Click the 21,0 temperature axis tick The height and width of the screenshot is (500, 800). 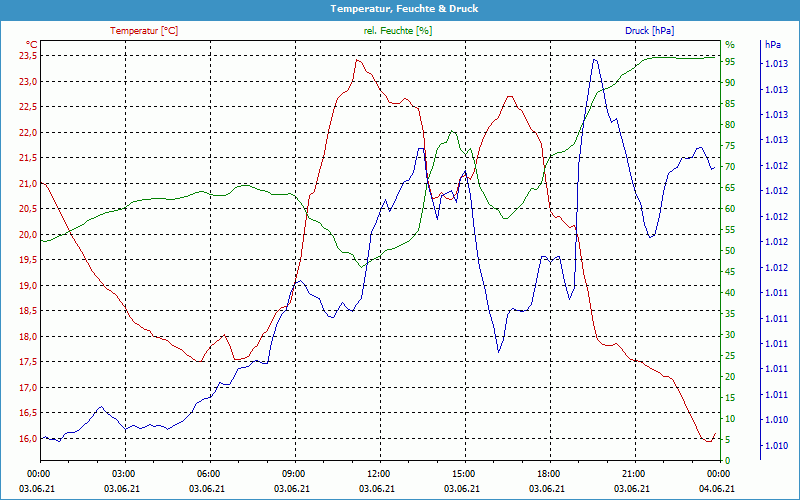pos(28,184)
